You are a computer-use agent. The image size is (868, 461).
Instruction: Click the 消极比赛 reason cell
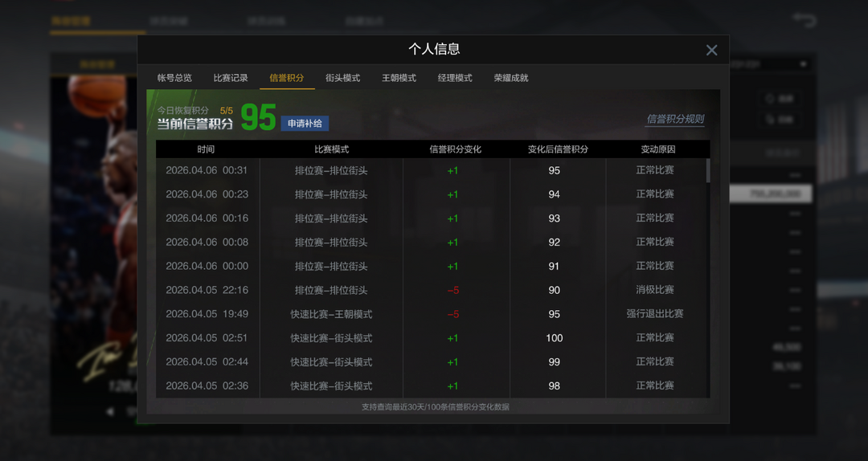click(x=655, y=290)
